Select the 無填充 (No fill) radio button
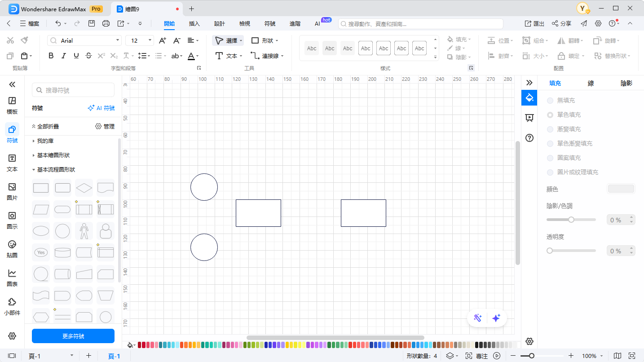 pyautogui.click(x=550, y=101)
